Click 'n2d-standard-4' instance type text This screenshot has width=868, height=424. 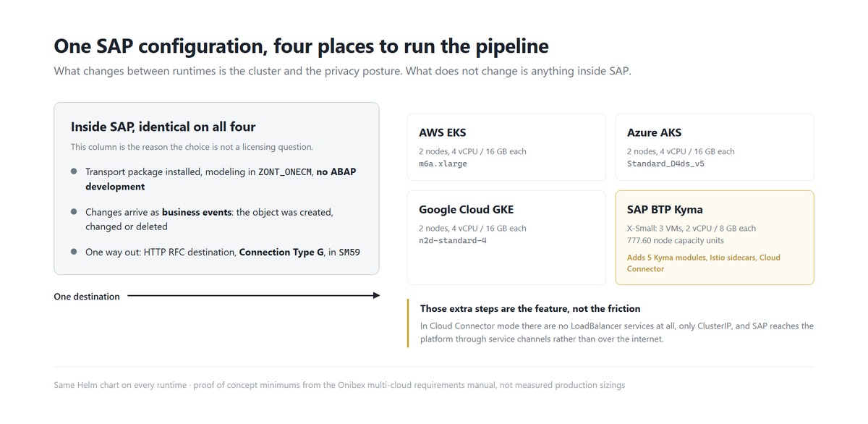pyautogui.click(x=453, y=240)
